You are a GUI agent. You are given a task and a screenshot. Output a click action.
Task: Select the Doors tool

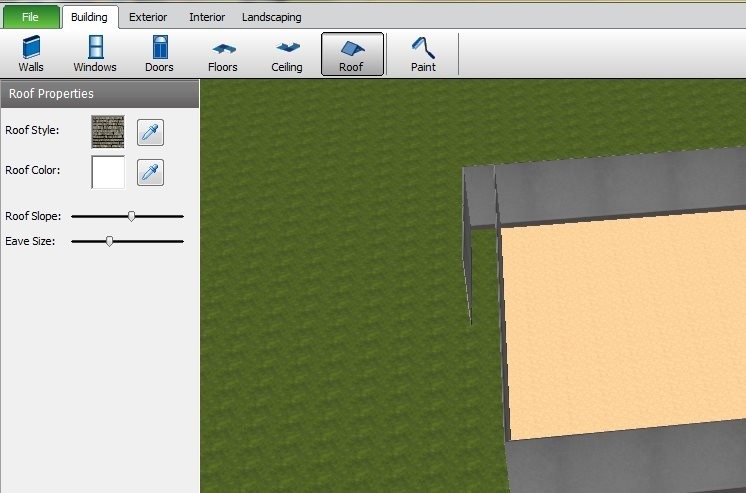[159, 54]
